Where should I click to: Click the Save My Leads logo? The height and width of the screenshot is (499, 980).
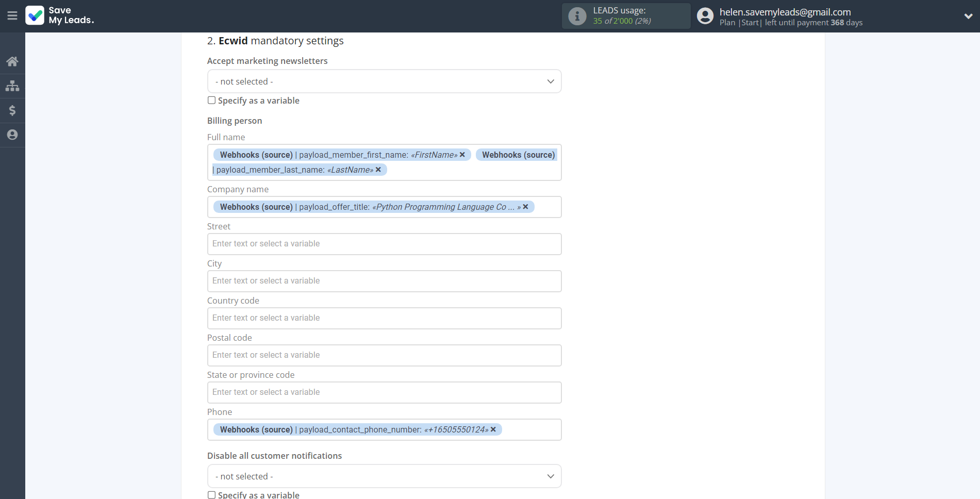click(x=60, y=15)
